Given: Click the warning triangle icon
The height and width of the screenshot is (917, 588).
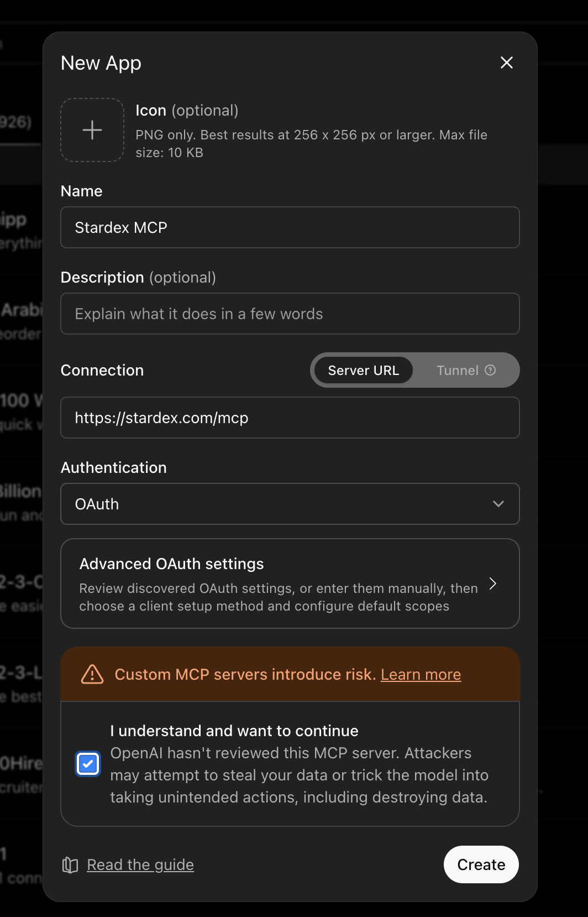Looking at the screenshot, I should pos(92,674).
